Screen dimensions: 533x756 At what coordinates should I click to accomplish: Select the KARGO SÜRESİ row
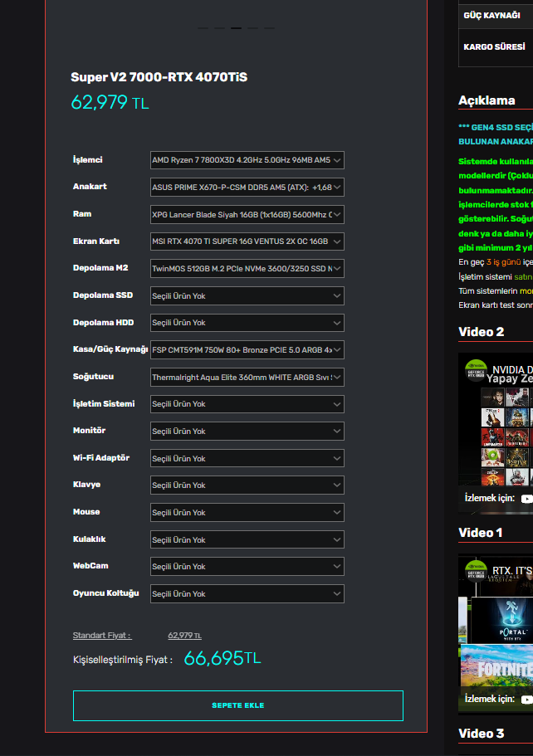tap(496, 46)
